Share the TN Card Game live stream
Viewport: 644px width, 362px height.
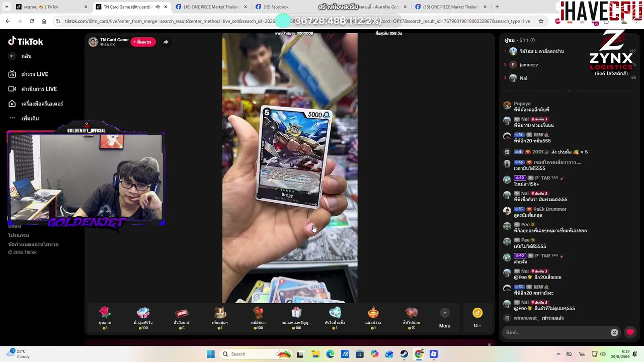coord(166,42)
